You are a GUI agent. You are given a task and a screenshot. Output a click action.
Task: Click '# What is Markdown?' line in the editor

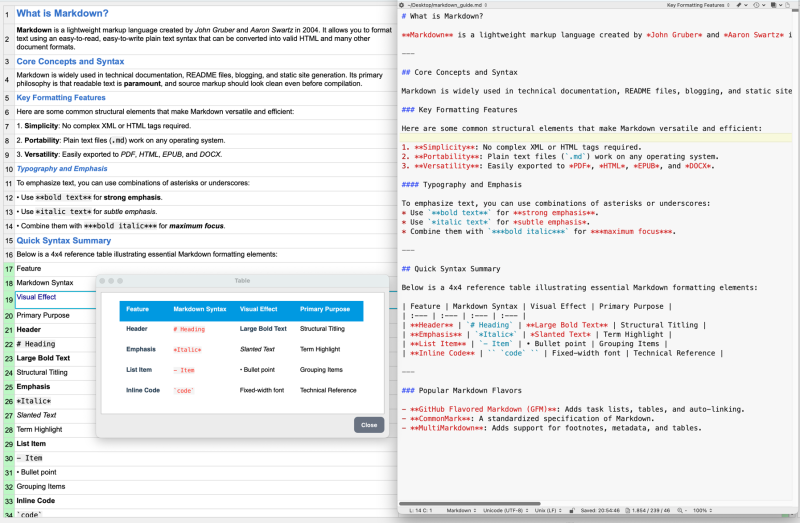[442, 16]
